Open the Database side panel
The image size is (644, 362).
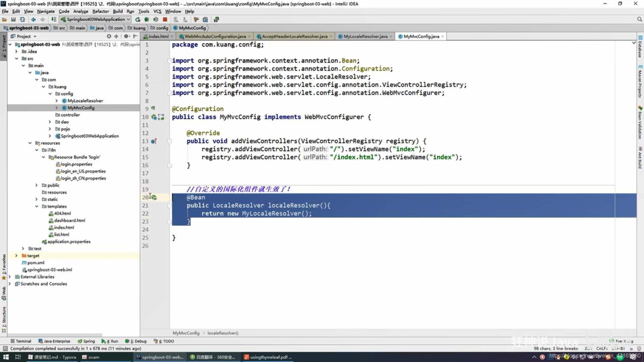click(x=640, y=46)
